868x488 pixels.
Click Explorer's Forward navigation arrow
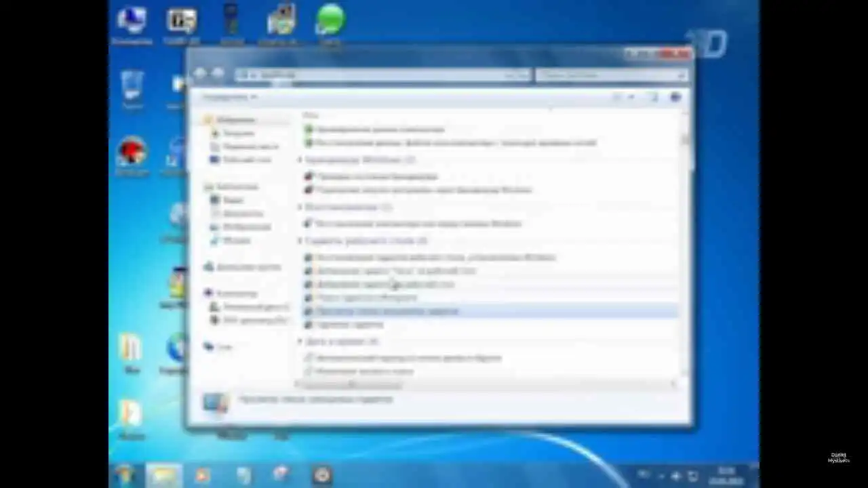(218, 74)
